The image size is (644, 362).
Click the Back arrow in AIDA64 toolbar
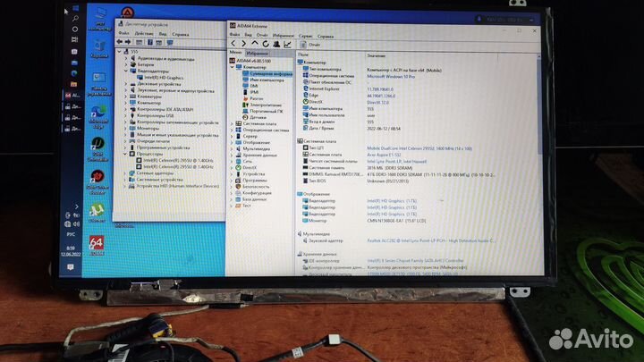pos(233,44)
